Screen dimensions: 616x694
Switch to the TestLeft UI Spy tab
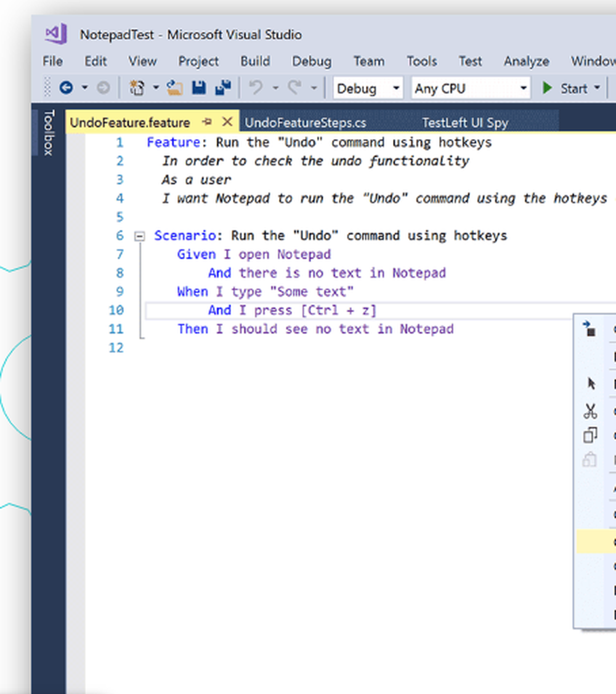pos(465,122)
